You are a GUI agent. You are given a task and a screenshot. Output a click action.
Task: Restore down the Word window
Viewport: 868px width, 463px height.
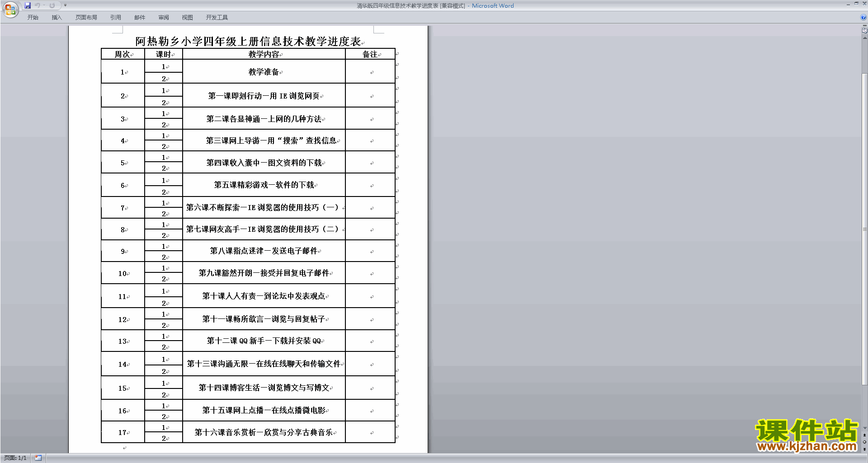click(x=856, y=4)
